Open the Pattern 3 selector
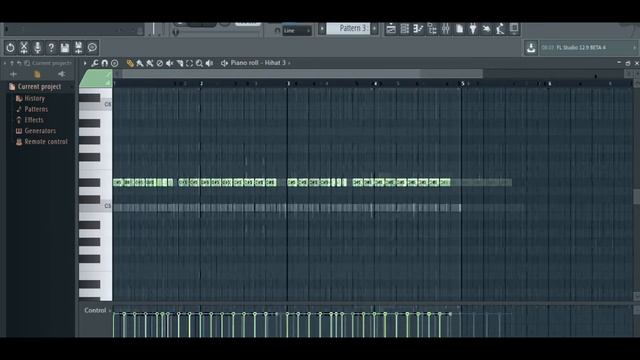The width and height of the screenshot is (640, 360). 348,28
